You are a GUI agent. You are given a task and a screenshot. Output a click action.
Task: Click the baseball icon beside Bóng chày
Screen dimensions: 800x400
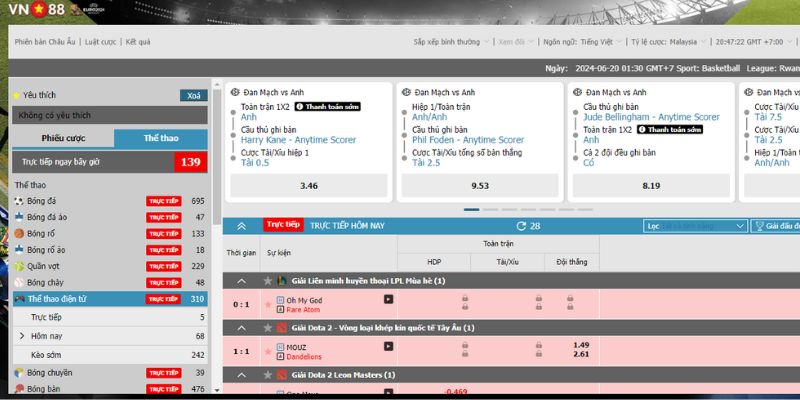point(19,283)
